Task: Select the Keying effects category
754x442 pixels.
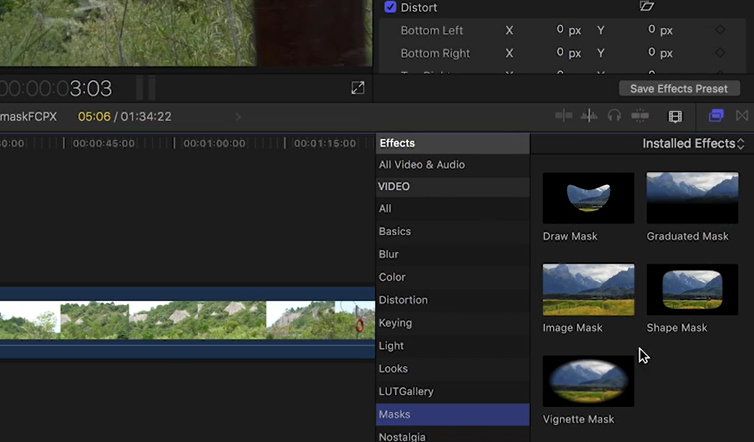Action: click(395, 323)
